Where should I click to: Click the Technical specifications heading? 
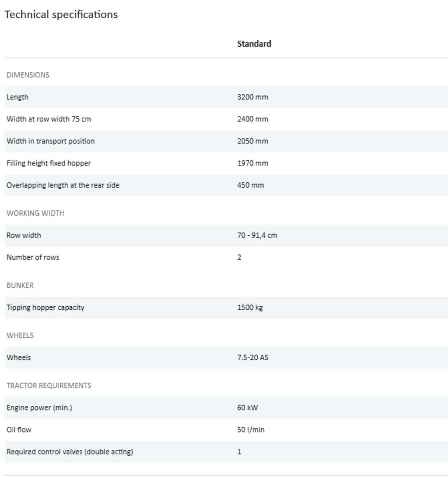pos(61,15)
